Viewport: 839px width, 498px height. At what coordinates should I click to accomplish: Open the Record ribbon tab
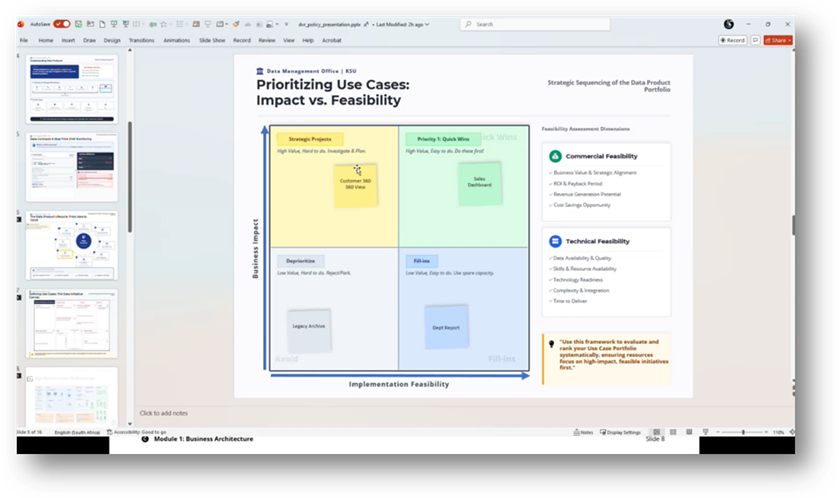click(x=242, y=40)
